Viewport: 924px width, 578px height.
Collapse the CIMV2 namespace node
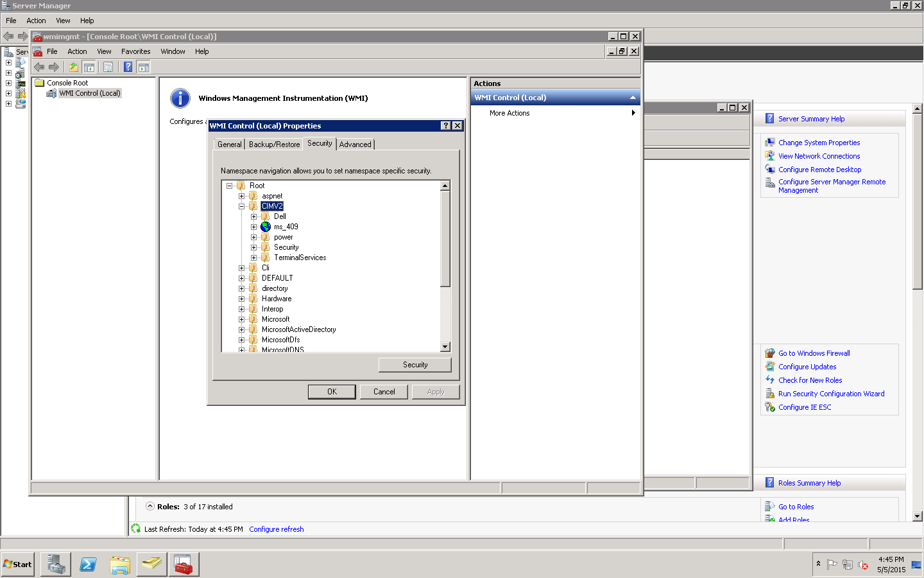(x=243, y=206)
